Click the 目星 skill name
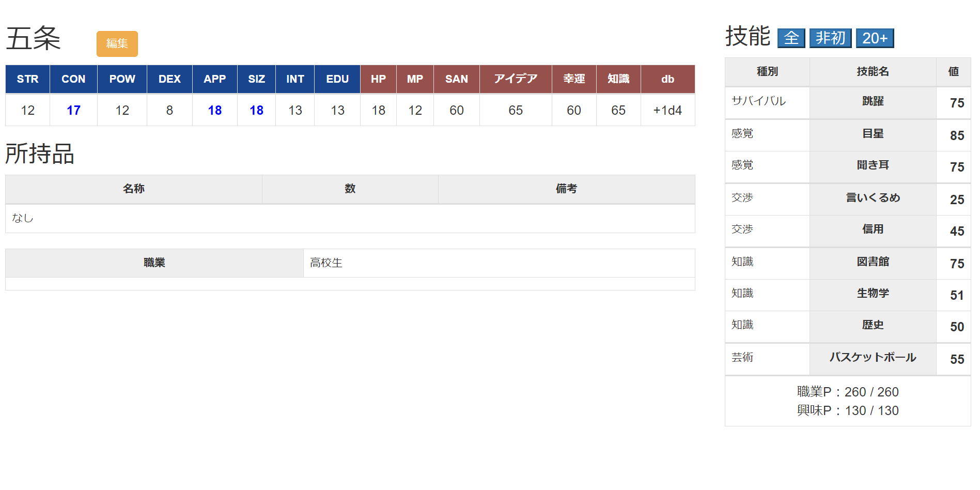This screenshot has height=490, width=980. pos(873,134)
